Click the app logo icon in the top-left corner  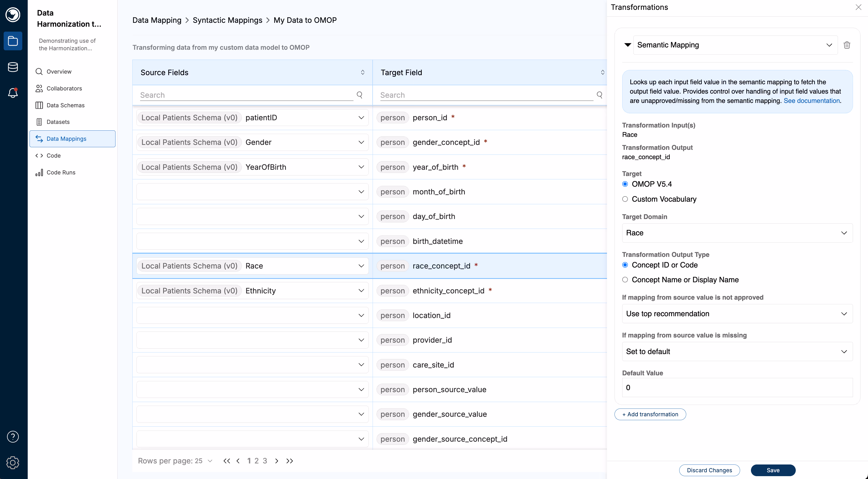coord(13,15)
